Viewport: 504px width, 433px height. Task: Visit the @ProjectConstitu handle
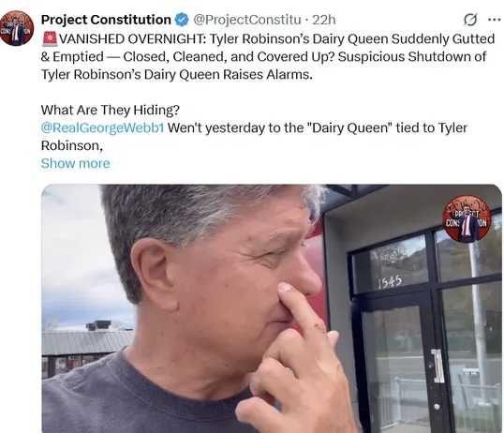tap(247, 20)
